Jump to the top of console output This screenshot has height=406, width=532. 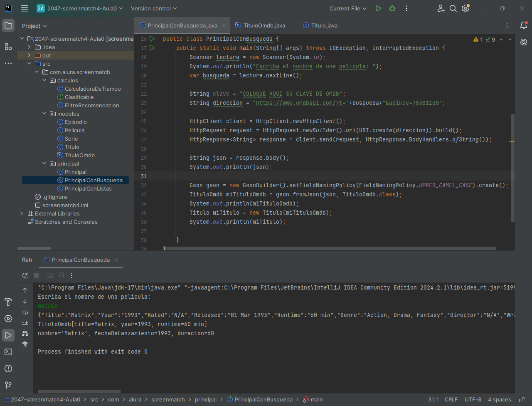click(25, 290)
